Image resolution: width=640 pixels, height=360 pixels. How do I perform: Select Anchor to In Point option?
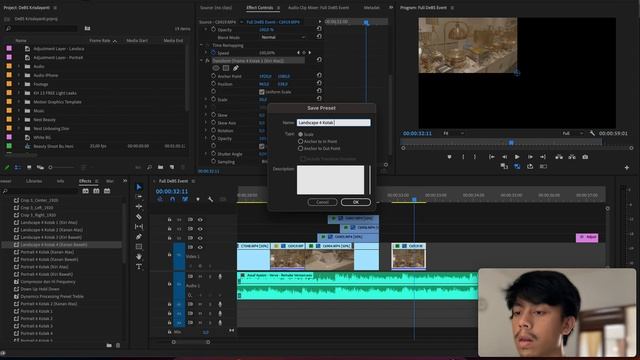pos(300,141)
